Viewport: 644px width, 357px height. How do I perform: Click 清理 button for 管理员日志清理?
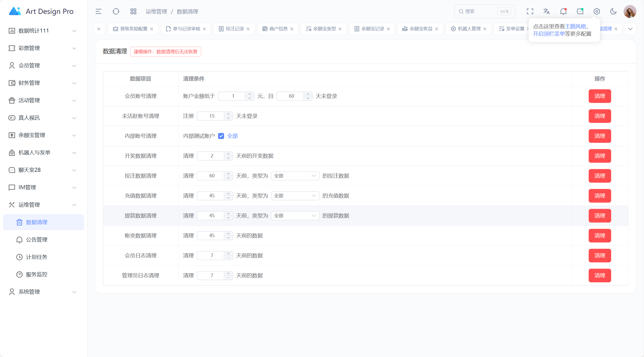[x=600, y=276]
